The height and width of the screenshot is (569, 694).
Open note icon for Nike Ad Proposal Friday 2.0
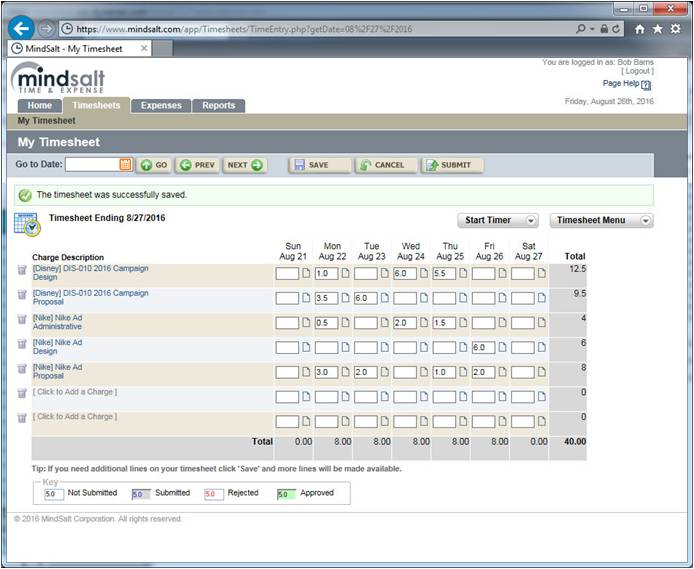click(x=502, y=372)
